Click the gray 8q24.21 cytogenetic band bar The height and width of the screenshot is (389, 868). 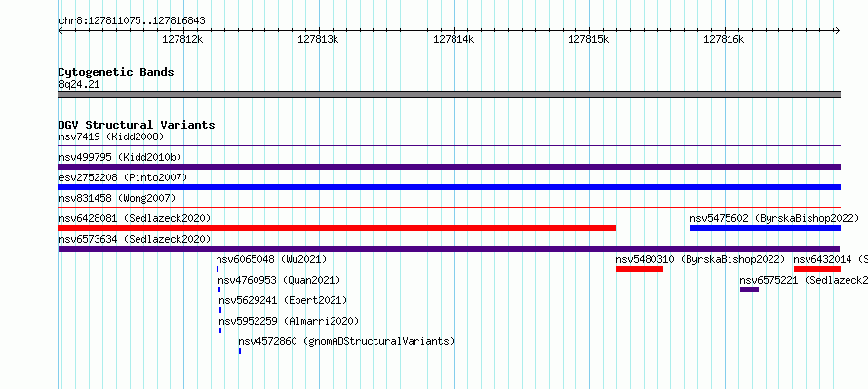[x=450, y=95]
